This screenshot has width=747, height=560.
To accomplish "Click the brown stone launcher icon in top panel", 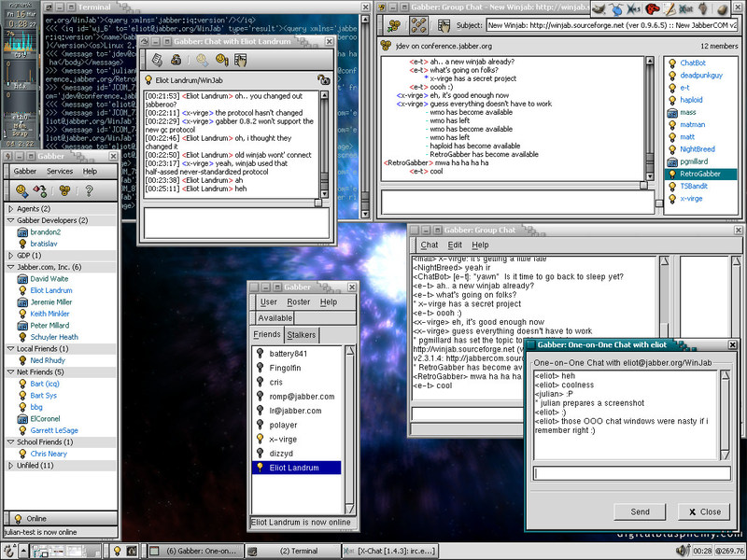I will click(x=723, y=8).
